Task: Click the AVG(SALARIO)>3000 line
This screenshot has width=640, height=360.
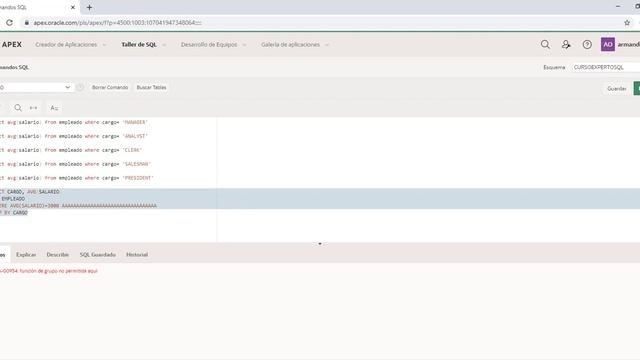Action: 78,206
